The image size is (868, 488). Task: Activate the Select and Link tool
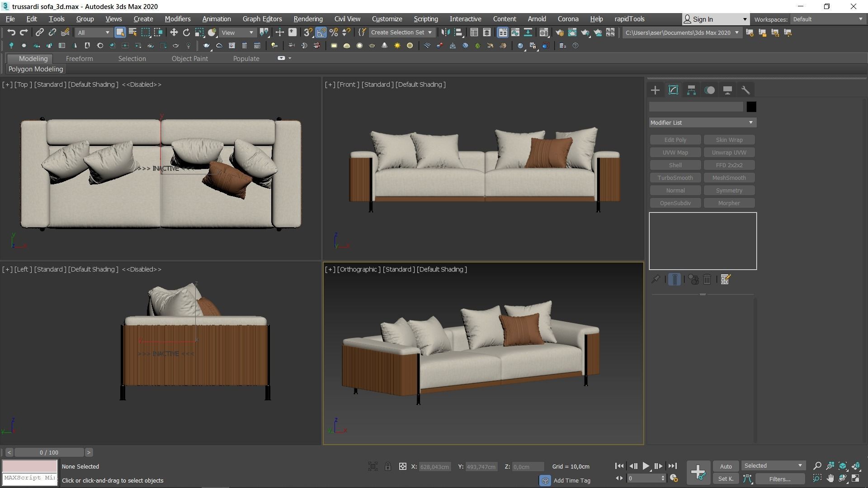[40, 32]
